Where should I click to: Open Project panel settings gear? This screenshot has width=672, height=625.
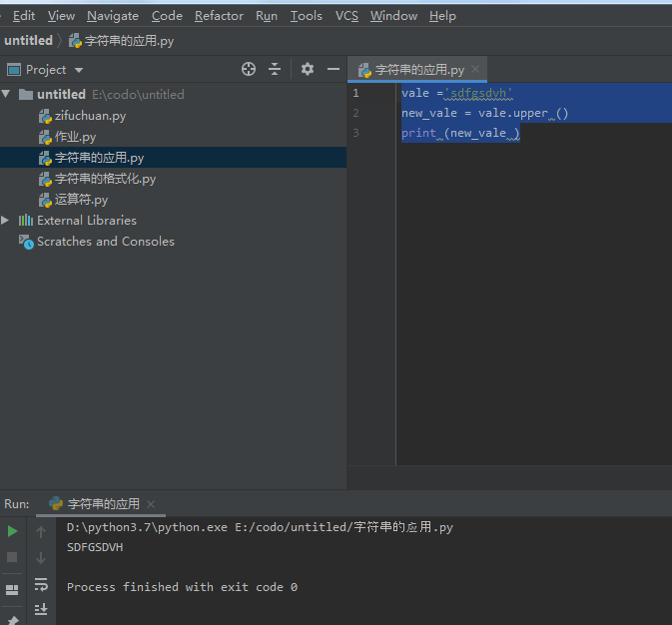point(308,69)
